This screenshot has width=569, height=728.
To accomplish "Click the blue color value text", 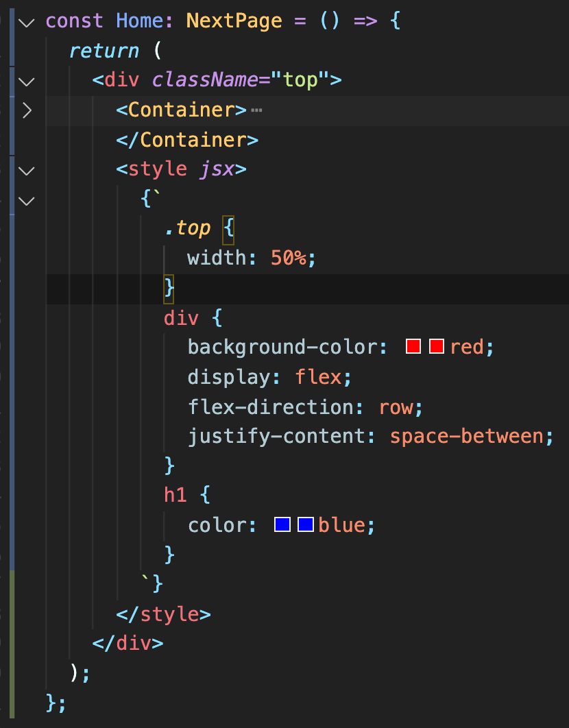I will [342, 526].
